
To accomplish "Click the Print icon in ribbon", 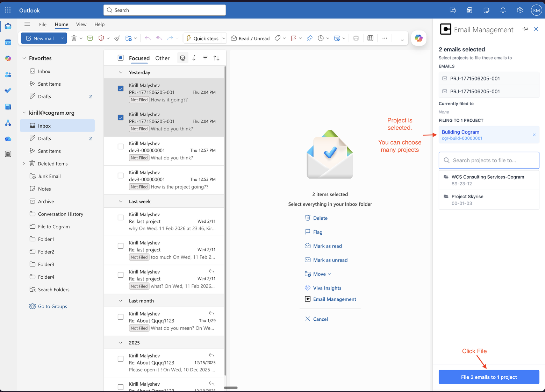I will [x=356, y=38].
